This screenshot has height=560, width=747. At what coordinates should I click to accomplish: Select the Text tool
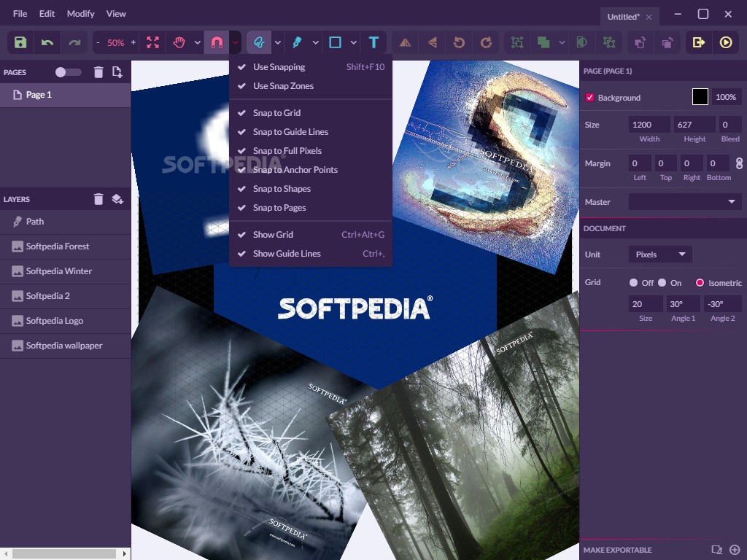point(374,42)
